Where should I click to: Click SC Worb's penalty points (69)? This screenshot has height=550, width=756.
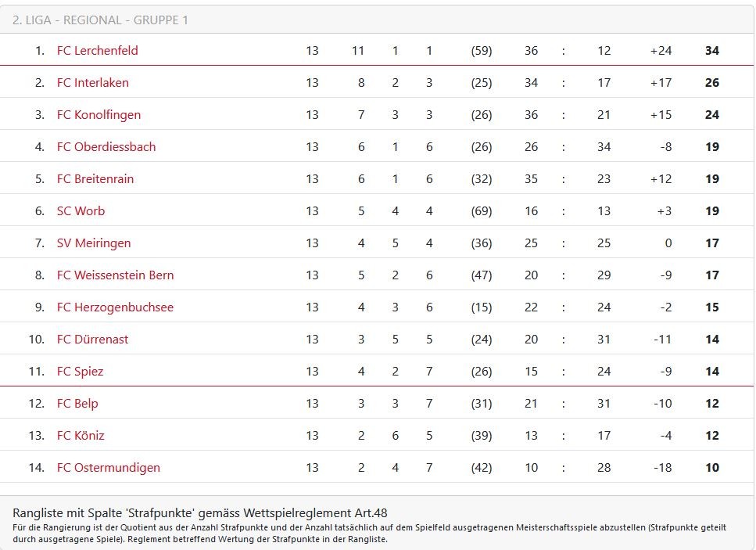[x=481, y=210]
